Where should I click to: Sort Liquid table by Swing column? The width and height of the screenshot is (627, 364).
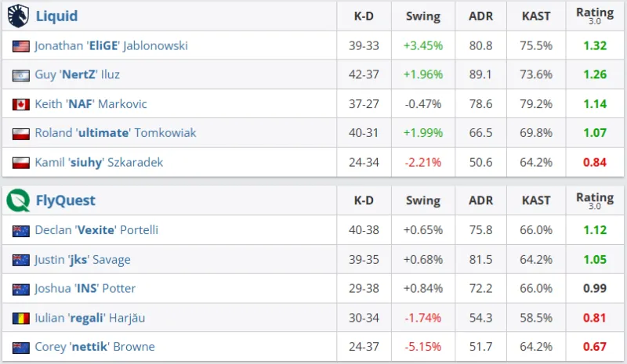click(423, 16)
